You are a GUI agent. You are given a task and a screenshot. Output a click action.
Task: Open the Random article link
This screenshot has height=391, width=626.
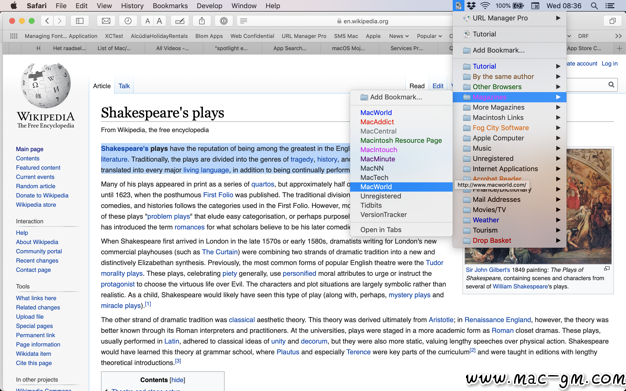click(36, 186)
